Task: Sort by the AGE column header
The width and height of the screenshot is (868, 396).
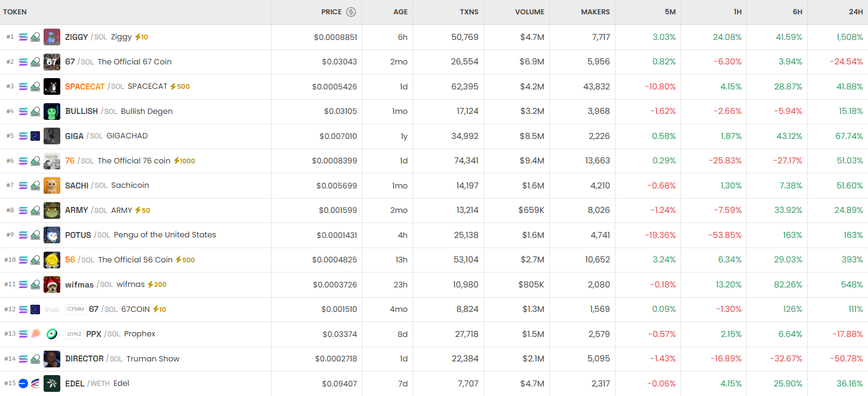Action: (x=400, y=12)
